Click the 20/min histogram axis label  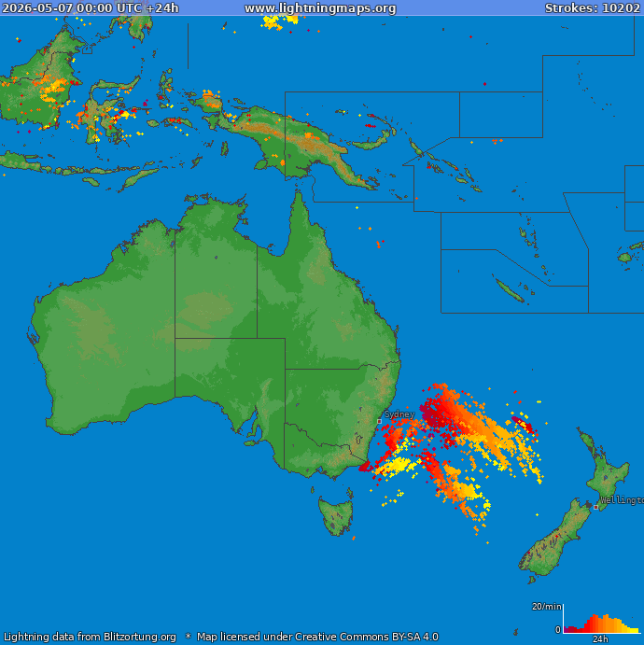coord(547,607)
